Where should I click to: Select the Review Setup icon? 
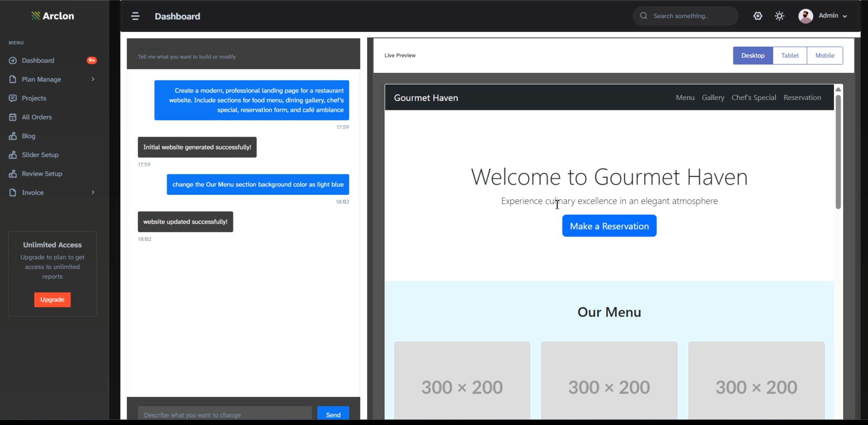(x=13, y=174)
